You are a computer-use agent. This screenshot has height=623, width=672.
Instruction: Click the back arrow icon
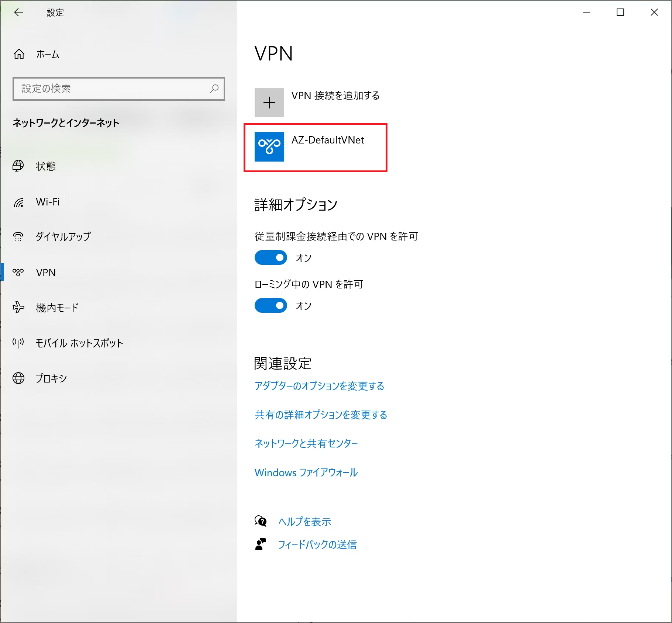point(18,13)
